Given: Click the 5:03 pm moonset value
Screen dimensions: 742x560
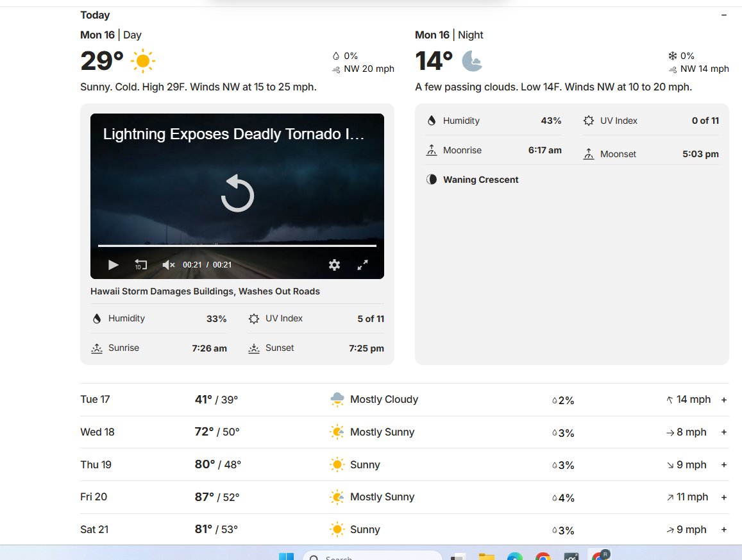Looking at the screenshot, I should click(700, 154).
